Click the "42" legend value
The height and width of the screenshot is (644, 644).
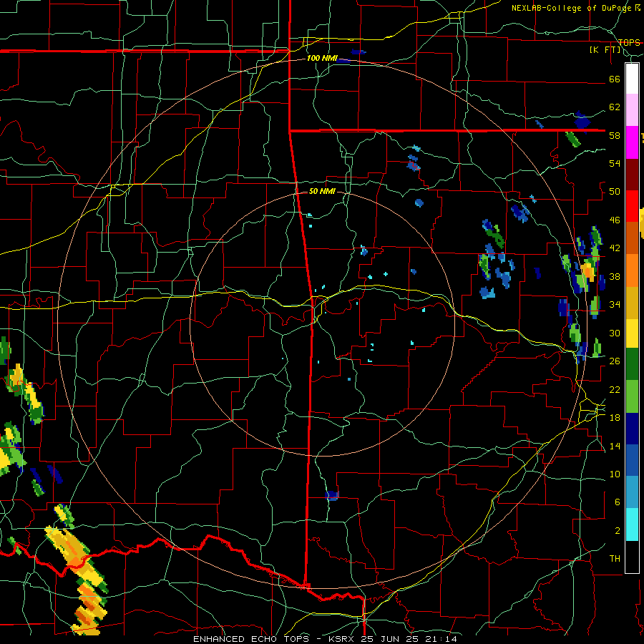tap(615, 248)
